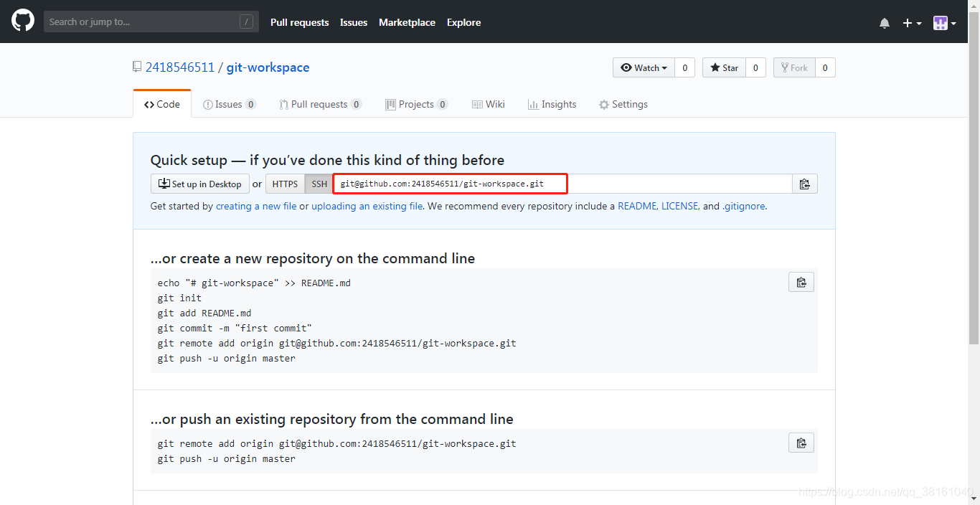Click '...or push an existing repository' heading

click(x=332, y=419)
